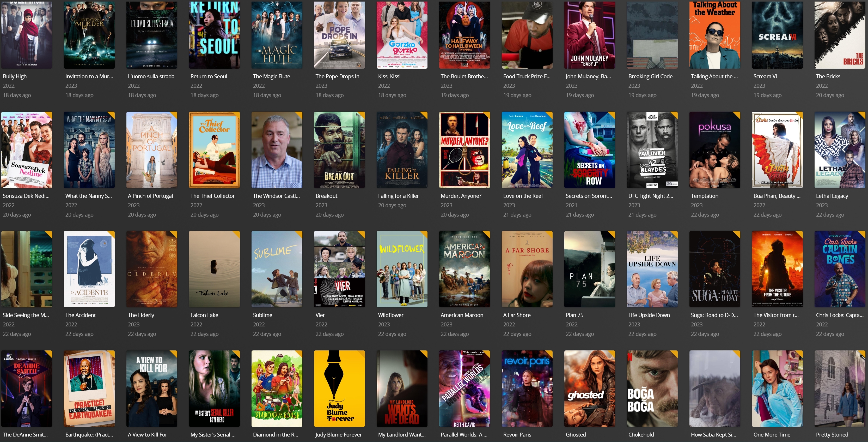
Task: Select Talking About the Weather poster
Action: pyautogui.click(x=715, y=34)
